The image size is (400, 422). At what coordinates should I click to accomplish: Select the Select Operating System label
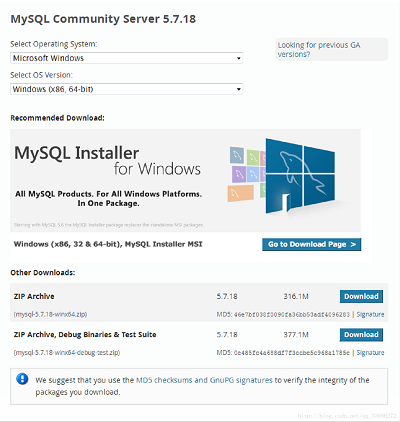(x=54, y=44)
